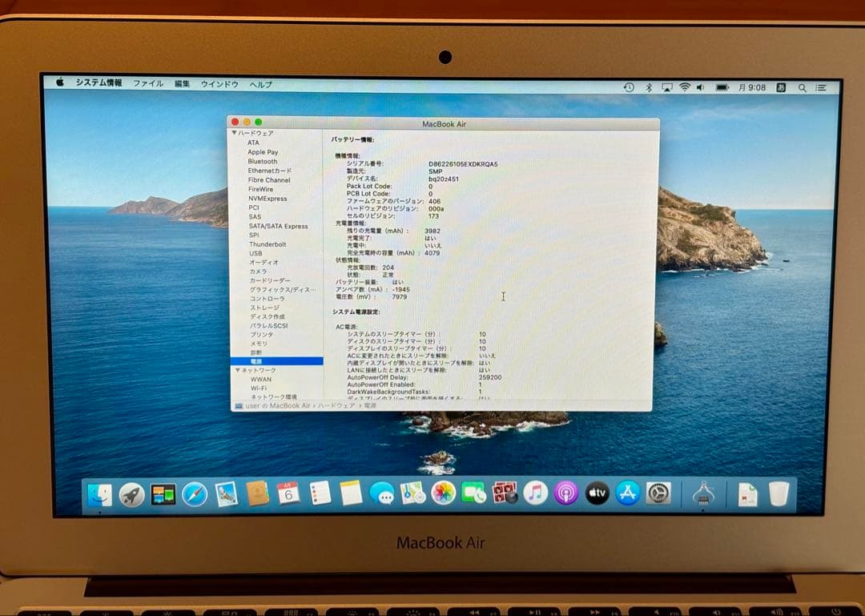Open the App Store from the Dock
The width and height of the screenshot is (865, 616).
pos(626,494)
